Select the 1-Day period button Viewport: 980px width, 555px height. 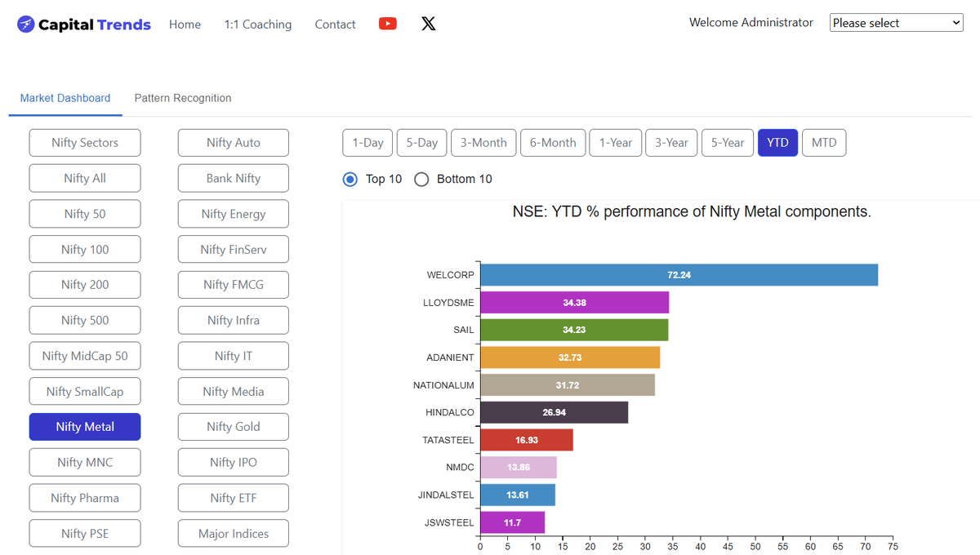367,143
